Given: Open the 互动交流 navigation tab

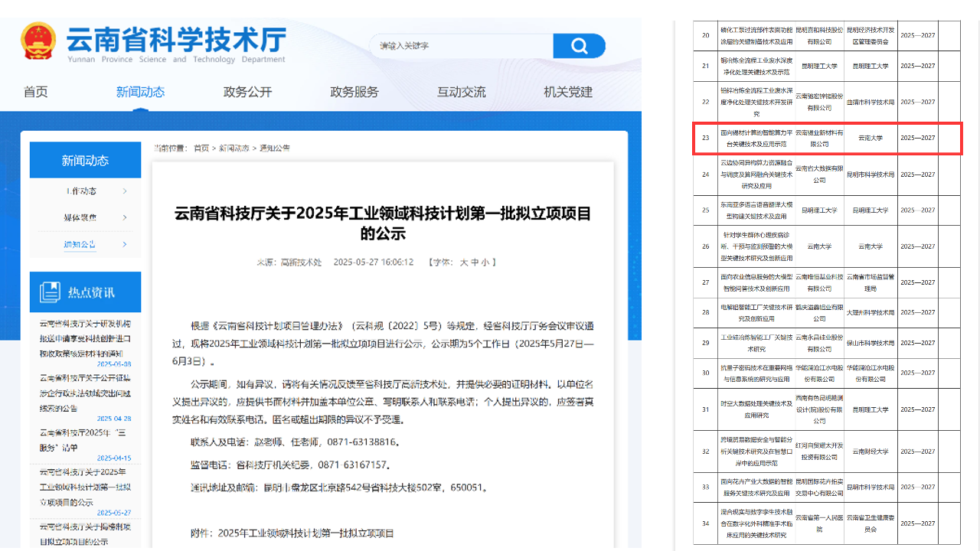Looking at the screenshot, I should [461, 92].
